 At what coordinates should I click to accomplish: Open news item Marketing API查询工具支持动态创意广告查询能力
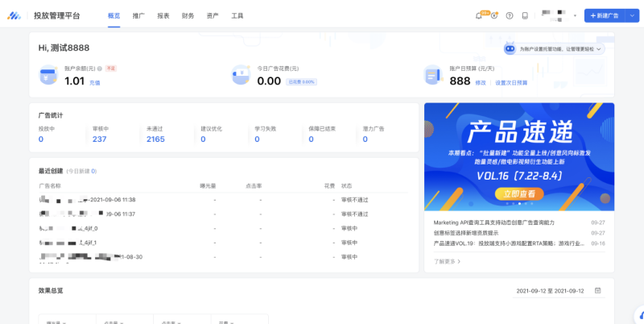pyautogui.click(x=494, y=222)
